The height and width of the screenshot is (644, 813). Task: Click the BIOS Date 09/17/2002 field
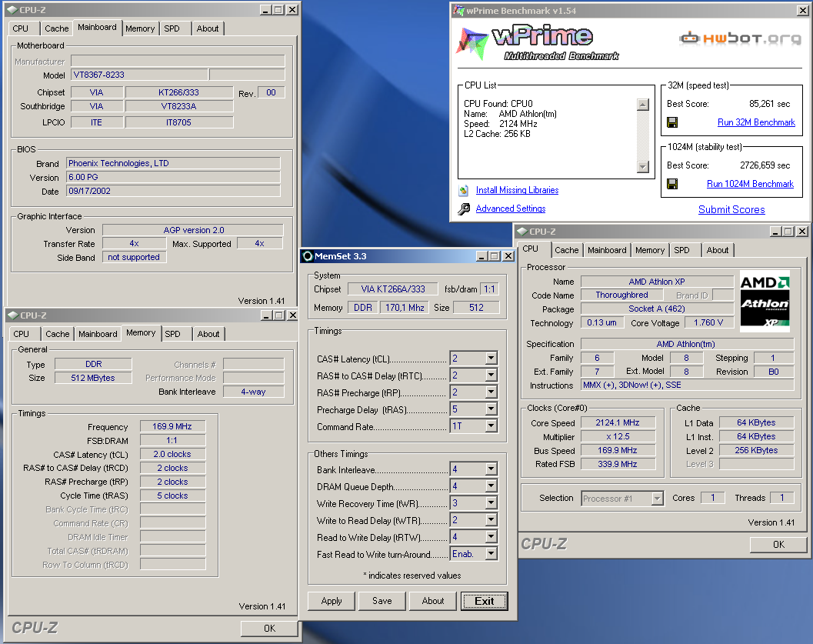click(173, 191)
